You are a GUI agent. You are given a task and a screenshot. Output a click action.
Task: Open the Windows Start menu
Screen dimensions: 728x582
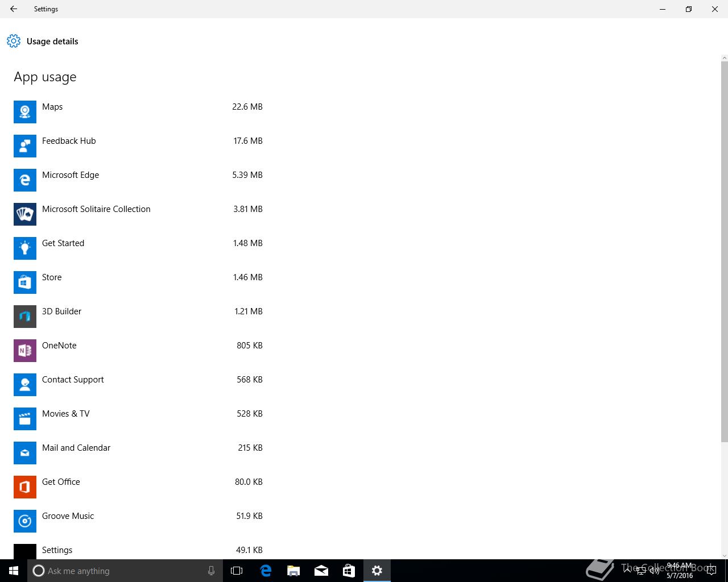14,571
